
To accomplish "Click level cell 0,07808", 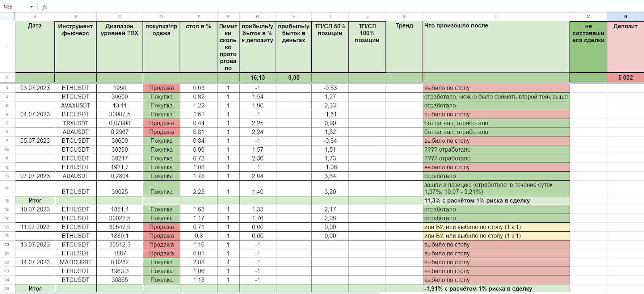I will [120, 123].
